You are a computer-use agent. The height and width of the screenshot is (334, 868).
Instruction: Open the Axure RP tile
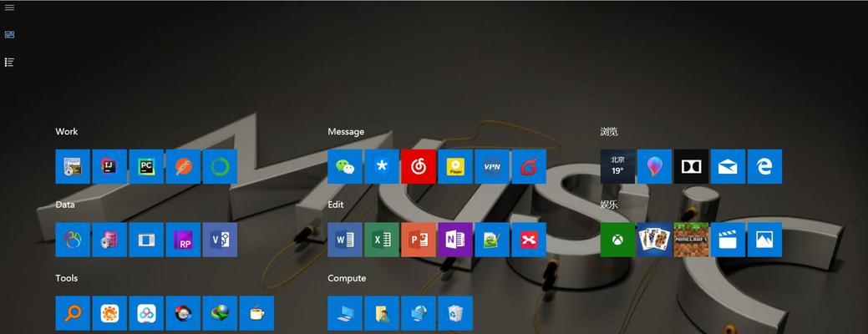tap(183, 240)
